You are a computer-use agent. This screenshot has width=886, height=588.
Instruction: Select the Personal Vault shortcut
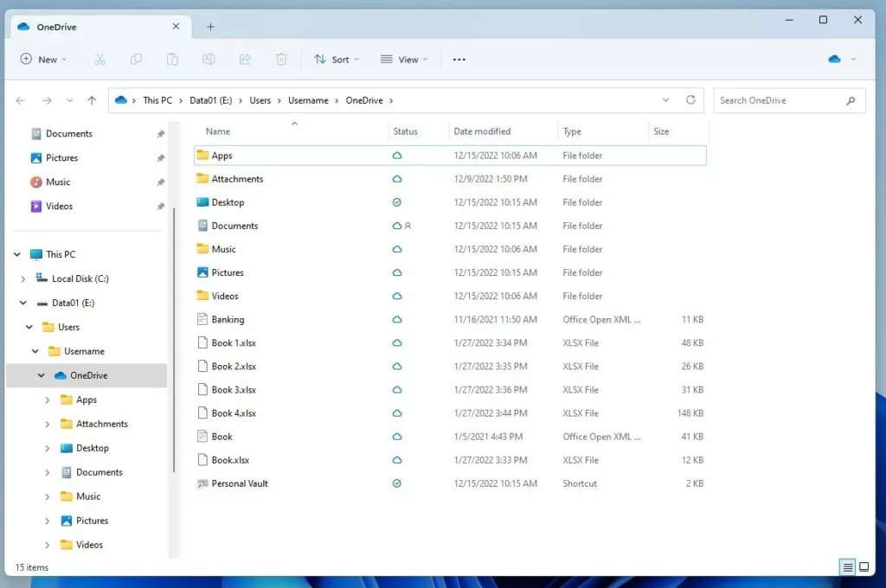pos(240,483)
